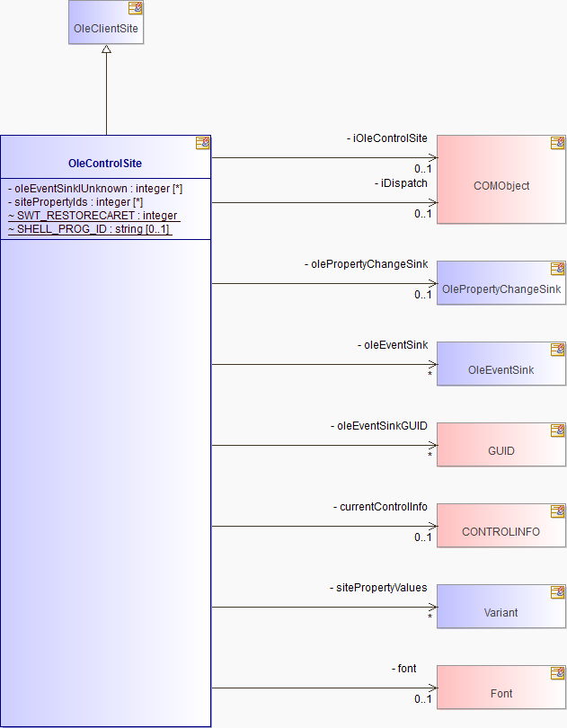Click the iOleControlSite association label

387,138
